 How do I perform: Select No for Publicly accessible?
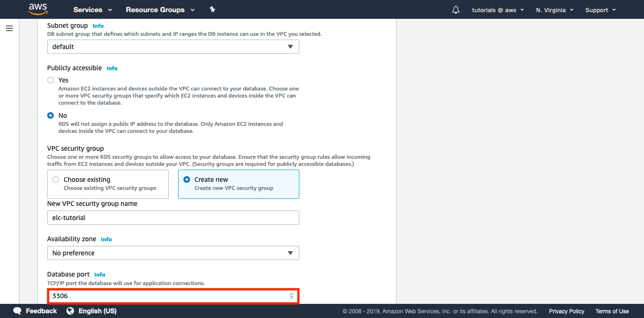coord(50,115)
